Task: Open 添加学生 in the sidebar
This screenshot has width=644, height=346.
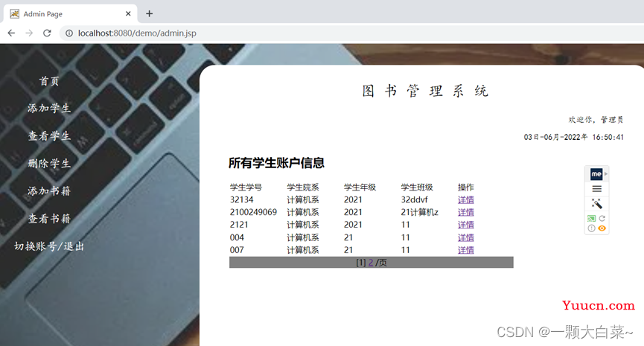Action: 49,109
